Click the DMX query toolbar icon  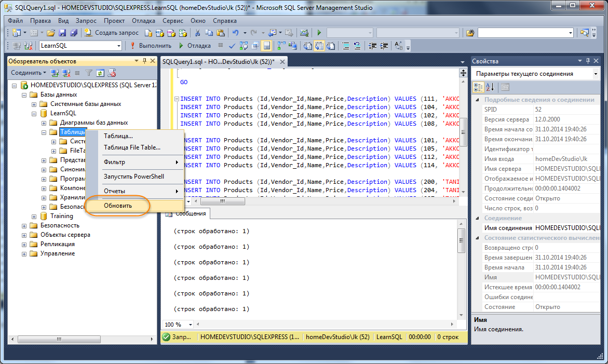pos(171,33)
